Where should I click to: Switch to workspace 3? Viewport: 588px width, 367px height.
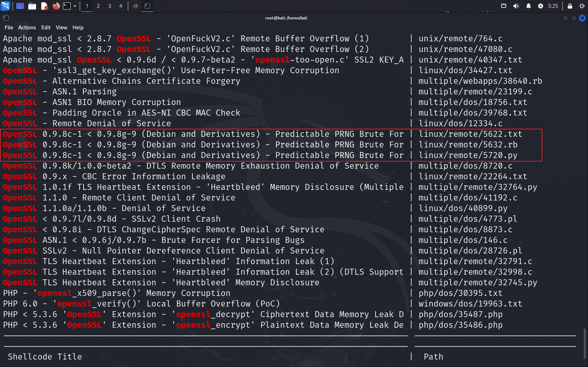110,6
